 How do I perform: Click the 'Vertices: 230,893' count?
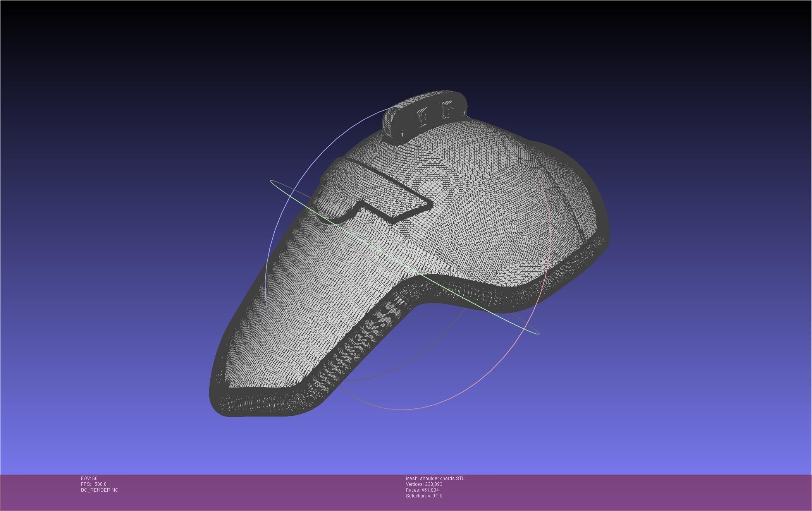click(424, 484)
